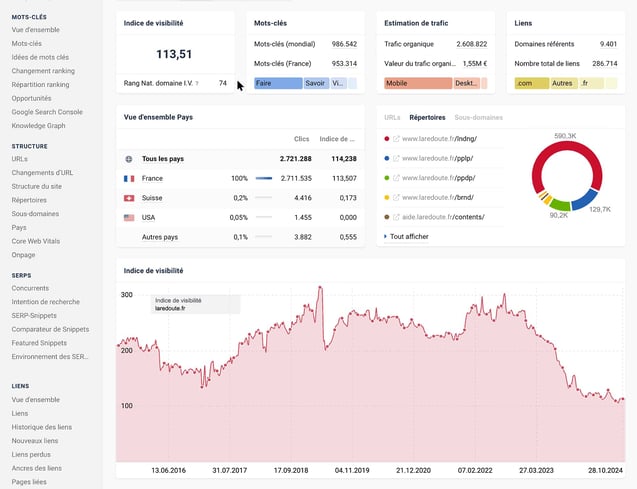The image size is (637, 489).
Task: Open Environnement des SER... in sidebar
Action: pyautogui.click(x=50, y=357)
